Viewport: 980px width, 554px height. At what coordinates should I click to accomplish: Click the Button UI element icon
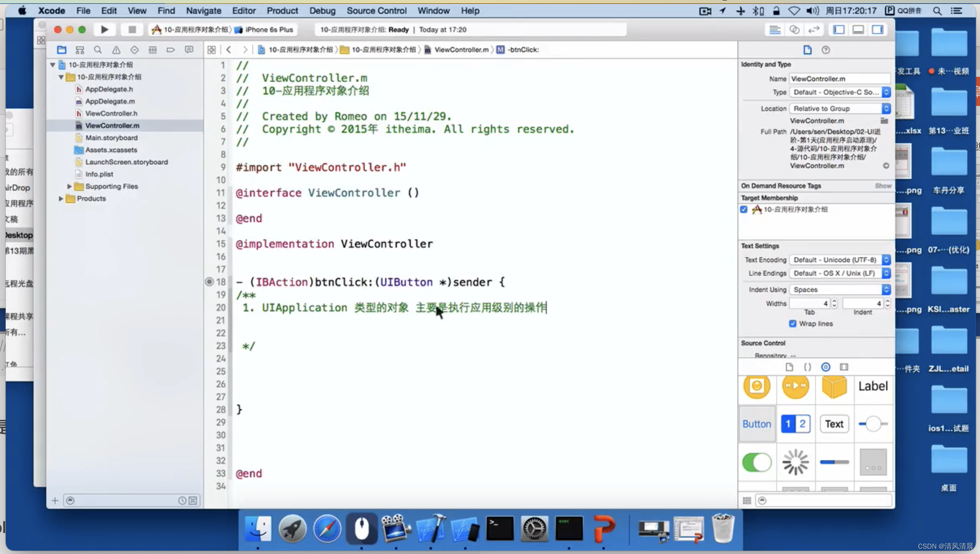coord(756,424)
